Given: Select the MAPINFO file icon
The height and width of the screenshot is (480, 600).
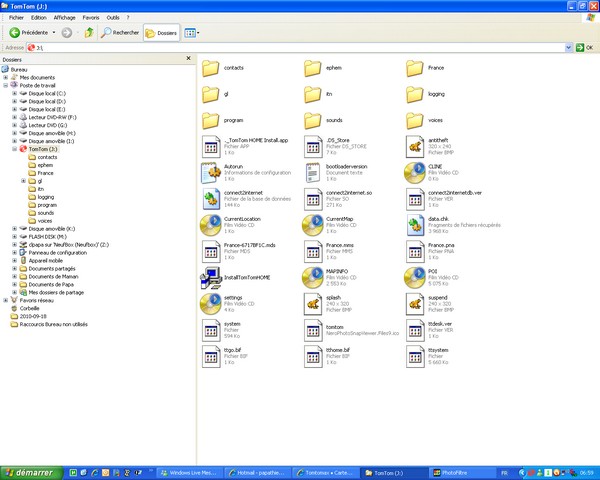Looking at the screenshot, I should click(x=313, y=278).
